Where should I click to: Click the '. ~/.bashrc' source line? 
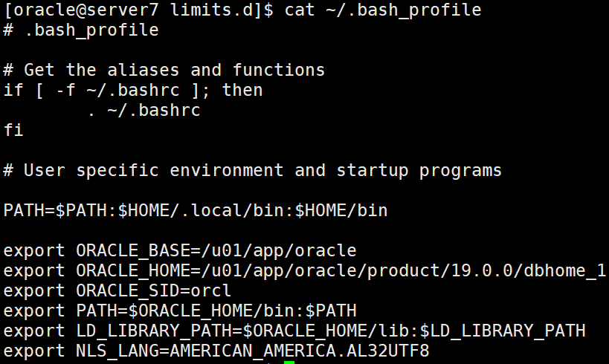point(144,111)
